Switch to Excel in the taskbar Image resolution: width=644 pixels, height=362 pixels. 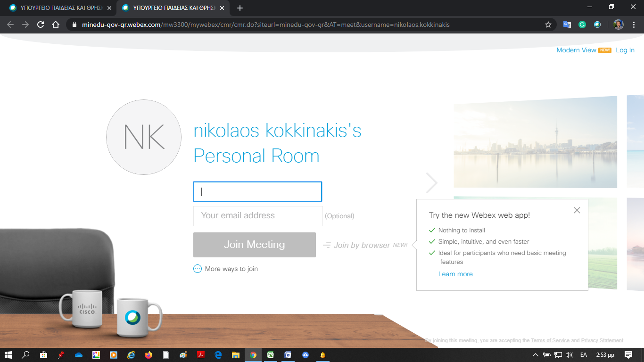271,355
